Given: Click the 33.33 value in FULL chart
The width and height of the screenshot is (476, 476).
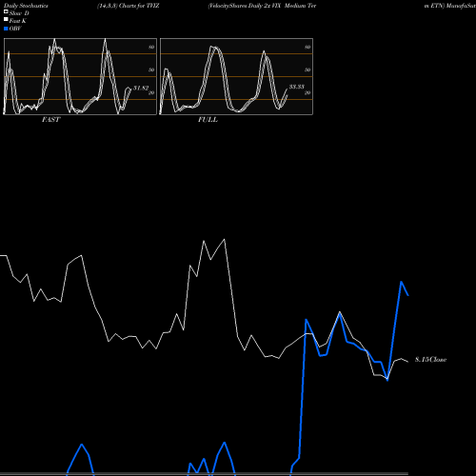Looking at the screenshot, I should [297, 87].
